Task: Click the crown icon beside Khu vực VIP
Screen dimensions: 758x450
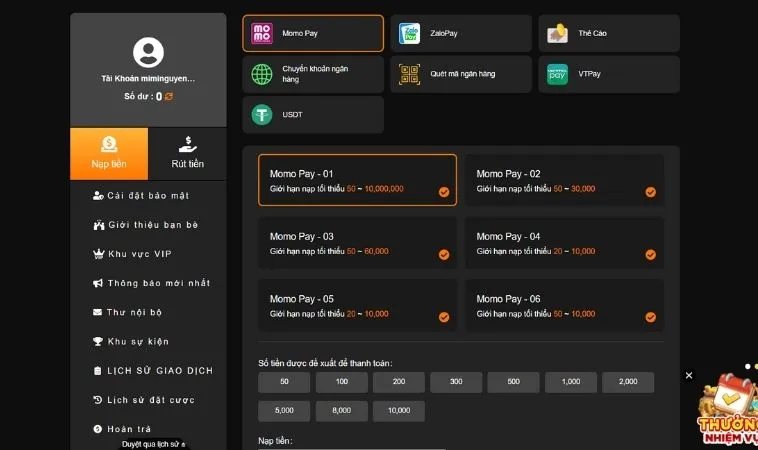Action: pos(99,254)
